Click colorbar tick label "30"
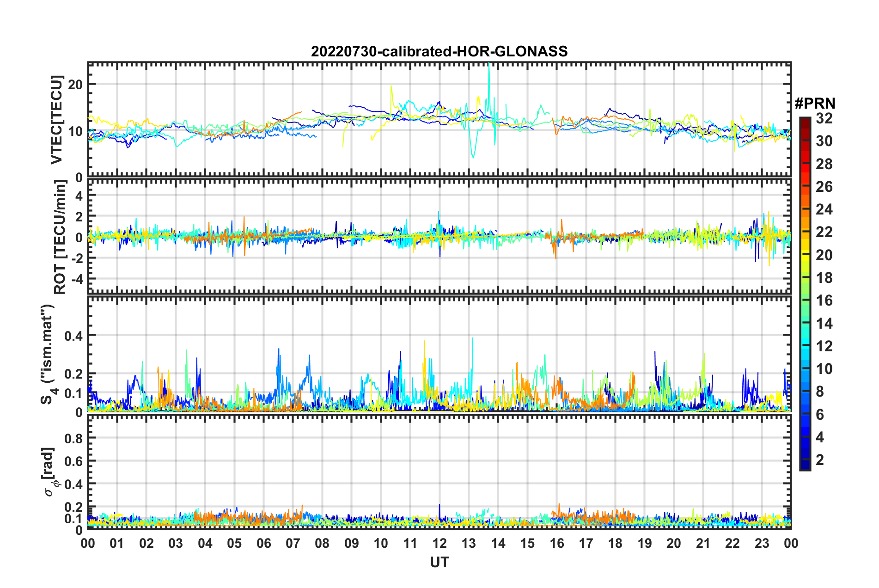The width and height of the screenshot is (879, 588). coord(824,141)
